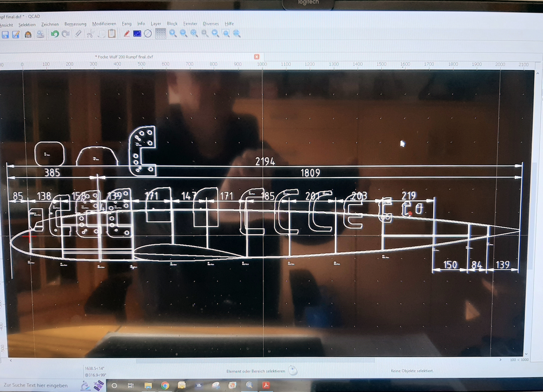543x392 pixels.
Task: Toggle the grid display button
Action: coord(161,33)
